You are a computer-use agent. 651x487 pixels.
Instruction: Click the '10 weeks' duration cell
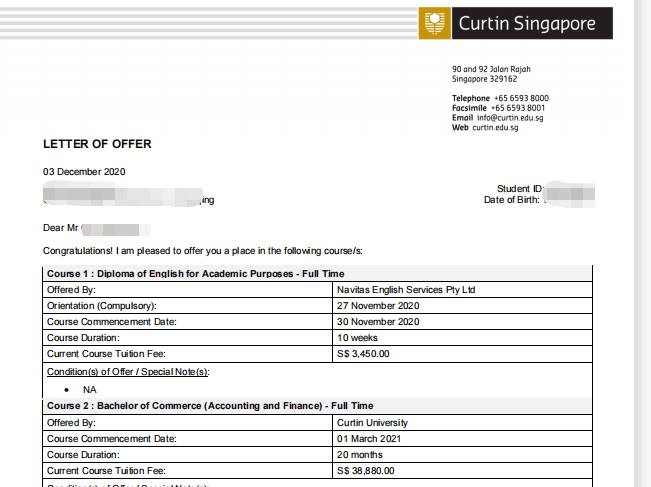pos(462,338)
